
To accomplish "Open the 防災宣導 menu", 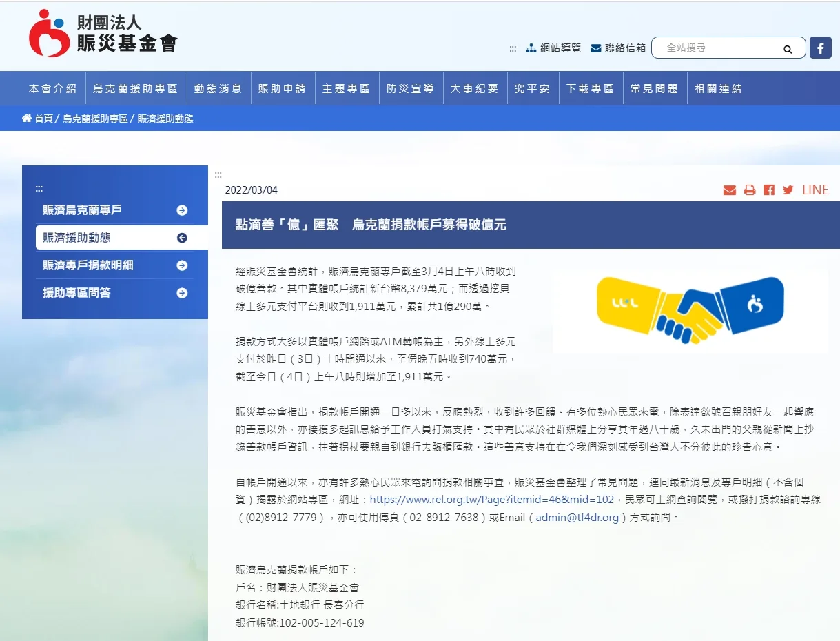I will [x=410, y=88].
